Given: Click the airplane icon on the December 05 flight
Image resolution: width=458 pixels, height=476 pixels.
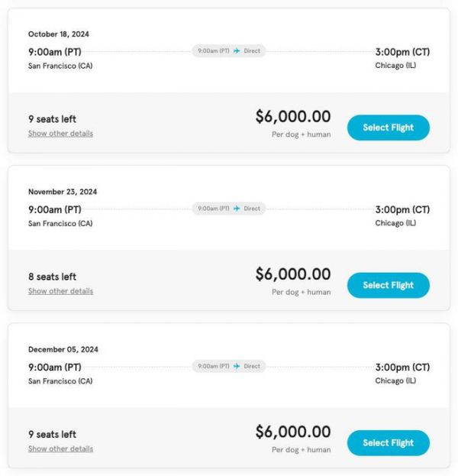Looking at the screenshot, I should coord(237,366).
